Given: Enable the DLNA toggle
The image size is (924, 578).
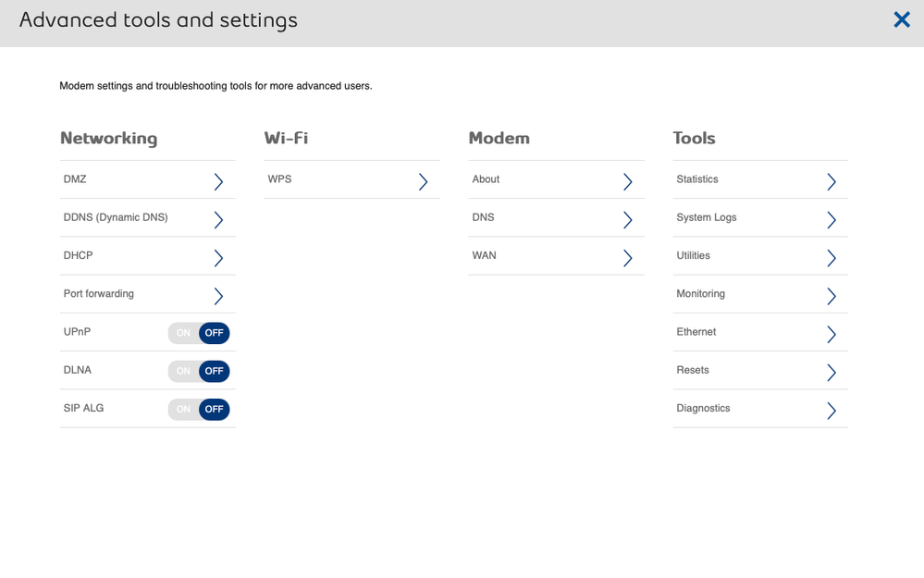Looking at the screenshot, I should [184, 371].
